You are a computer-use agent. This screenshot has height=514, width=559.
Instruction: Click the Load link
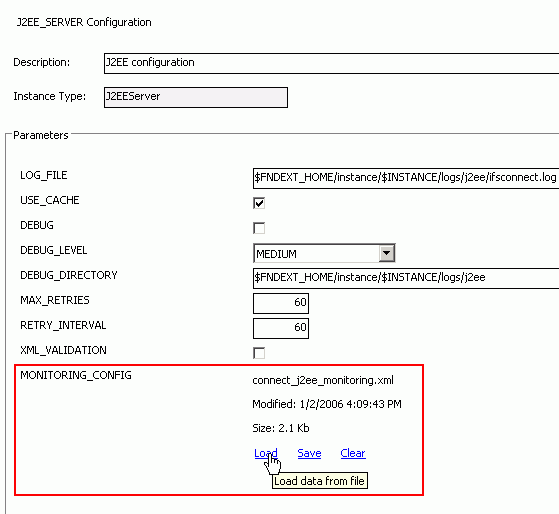click(x=266, y=453)
